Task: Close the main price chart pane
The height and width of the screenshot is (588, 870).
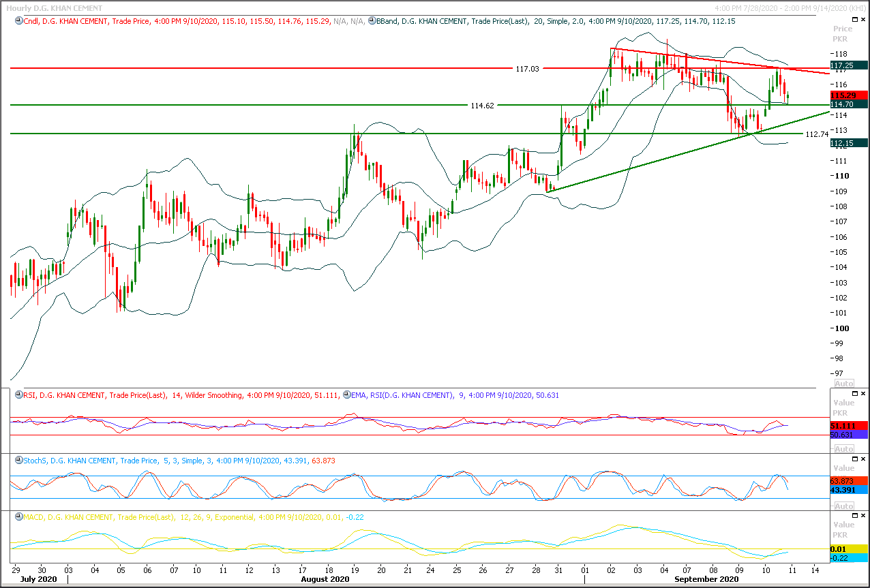Action: tap(862, 20)
